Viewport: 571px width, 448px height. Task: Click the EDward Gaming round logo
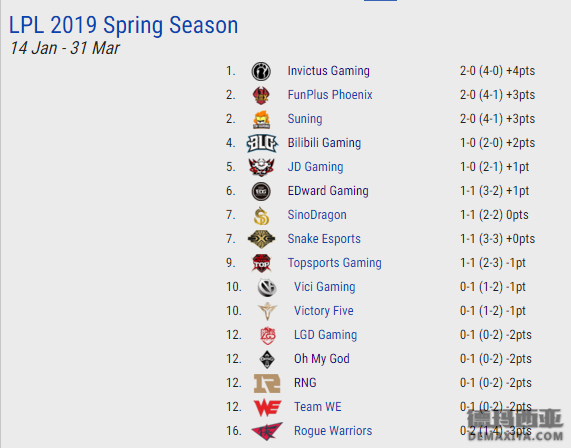[261, 191]
